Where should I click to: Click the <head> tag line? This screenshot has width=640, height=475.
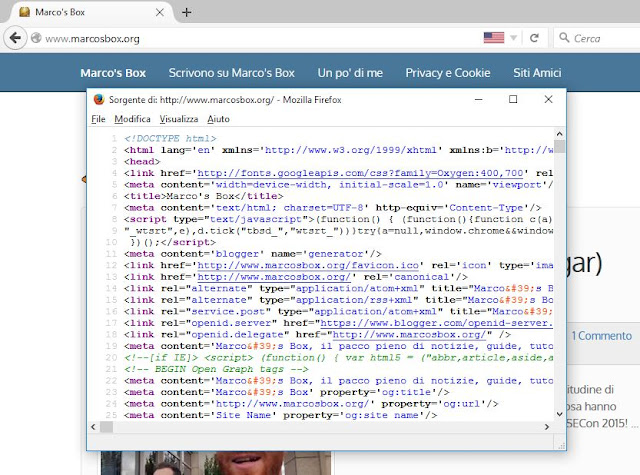(142, 162)
